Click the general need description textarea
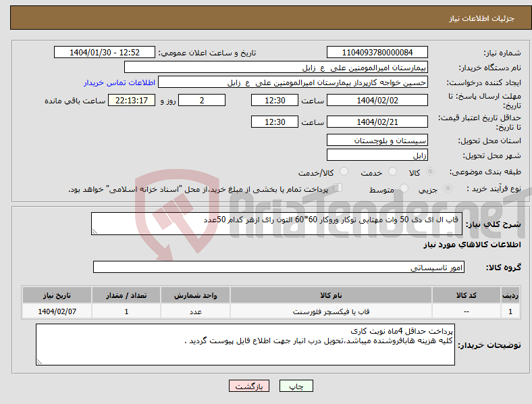This screenshot has height=404, width=532. click(x=277, y=224)
